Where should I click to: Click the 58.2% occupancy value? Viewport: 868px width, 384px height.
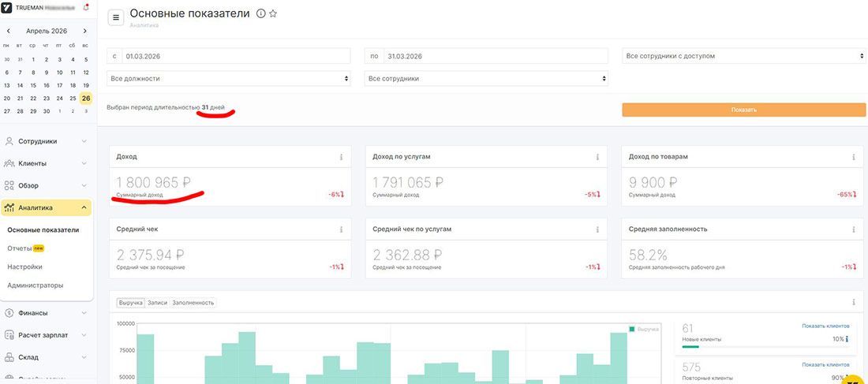[x=648, y=255]
